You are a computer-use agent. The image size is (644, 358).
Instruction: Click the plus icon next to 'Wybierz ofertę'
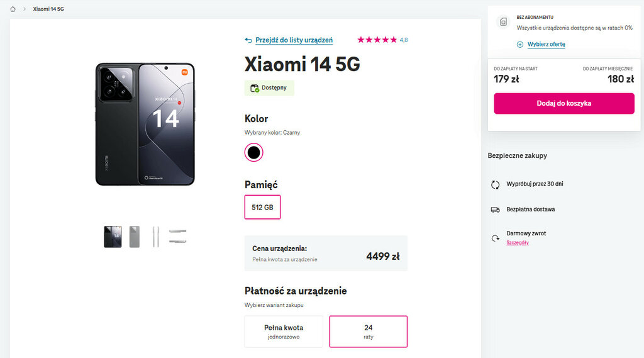520,45
